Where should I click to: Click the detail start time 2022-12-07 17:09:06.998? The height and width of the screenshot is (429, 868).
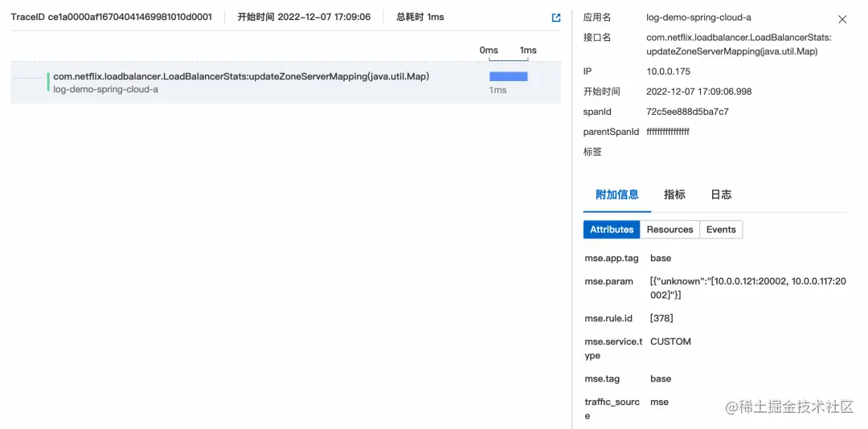point(699,92)
